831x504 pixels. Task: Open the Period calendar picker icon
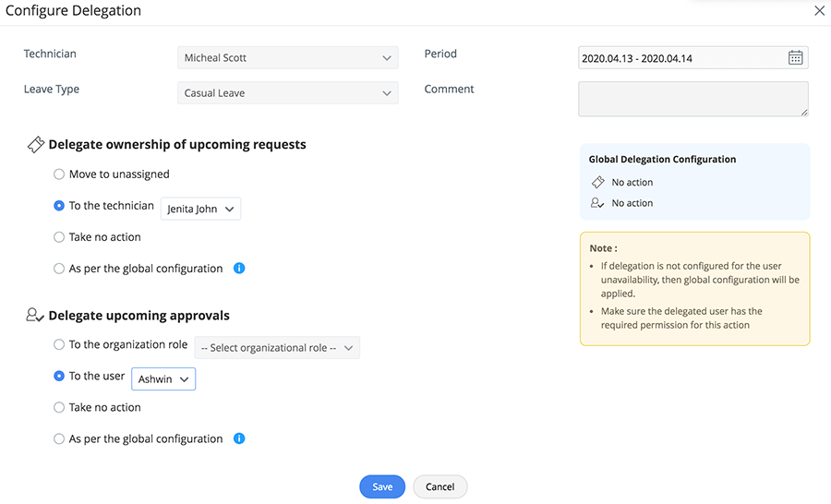(x=796, y=58)
